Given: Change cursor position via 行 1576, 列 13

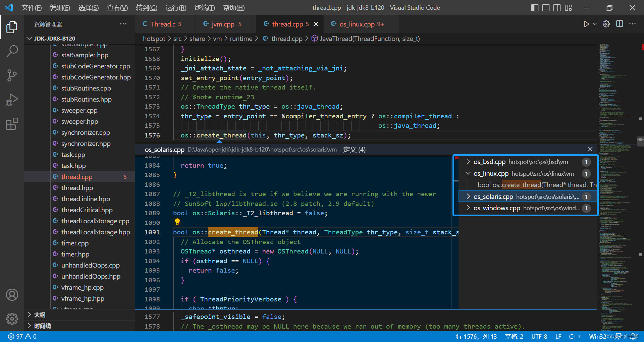Looking at the screenshot, I should (476, 336).
